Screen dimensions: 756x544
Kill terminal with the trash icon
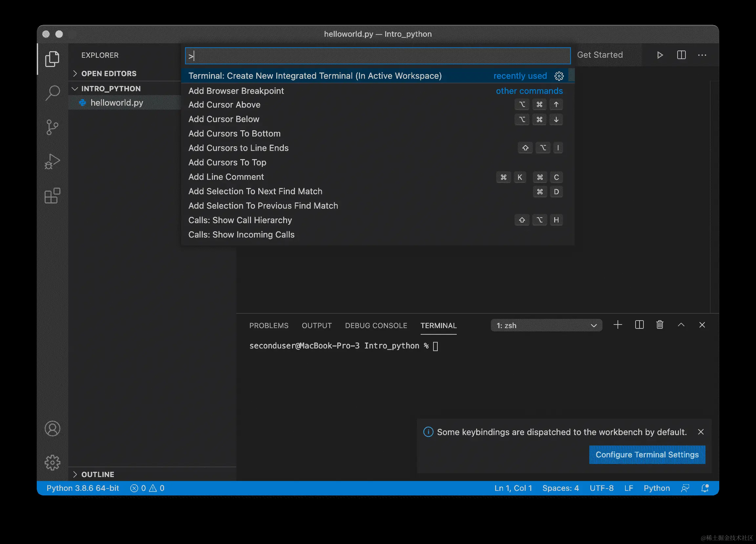pyautogui.click(x=660, y=325)
